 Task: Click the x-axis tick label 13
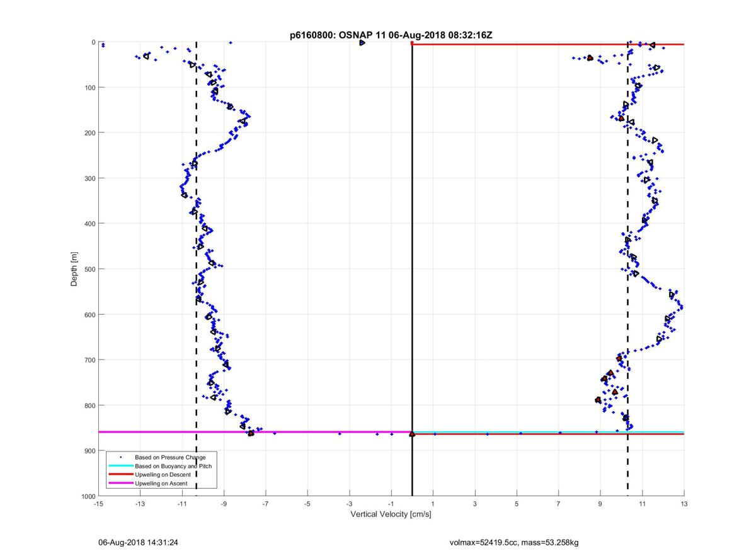684,504
